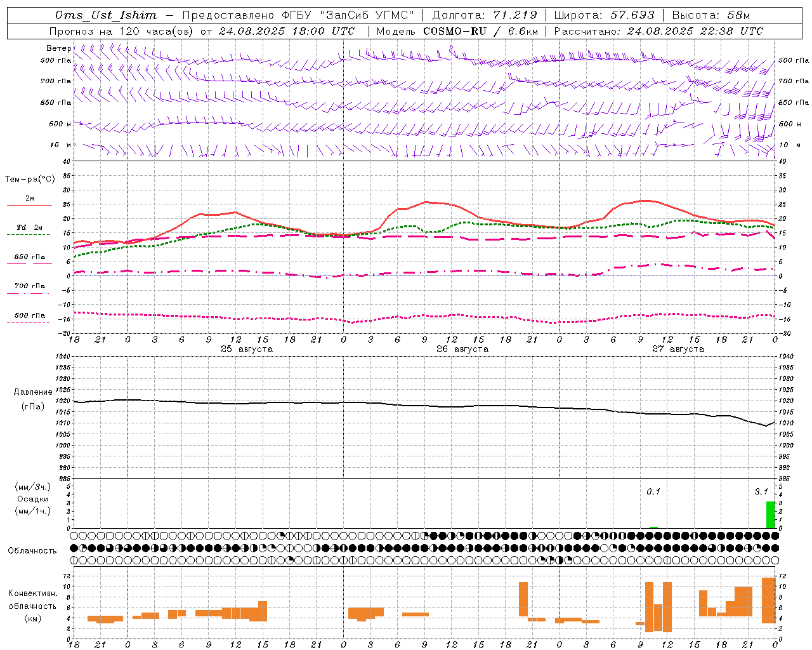Click the left 500 м wind level label
Screen dimensions: 812x650
coord(60,124)
